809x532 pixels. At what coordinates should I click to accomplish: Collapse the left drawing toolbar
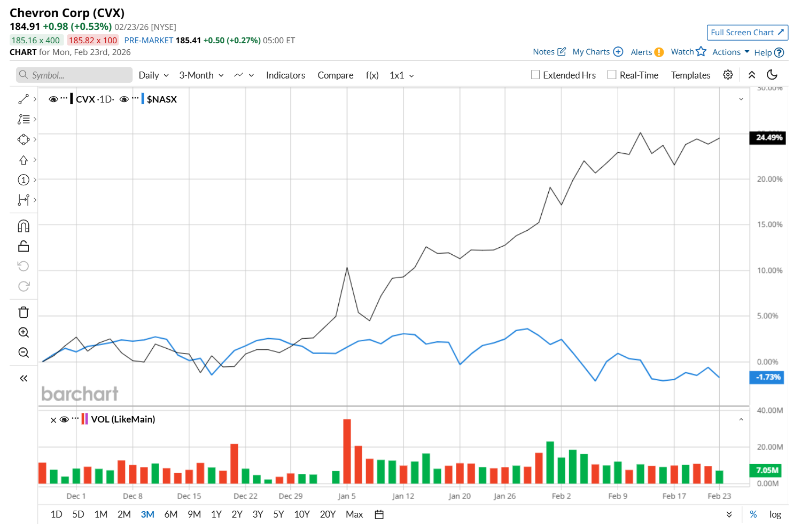pyautogui.click(x=24, y=378)
